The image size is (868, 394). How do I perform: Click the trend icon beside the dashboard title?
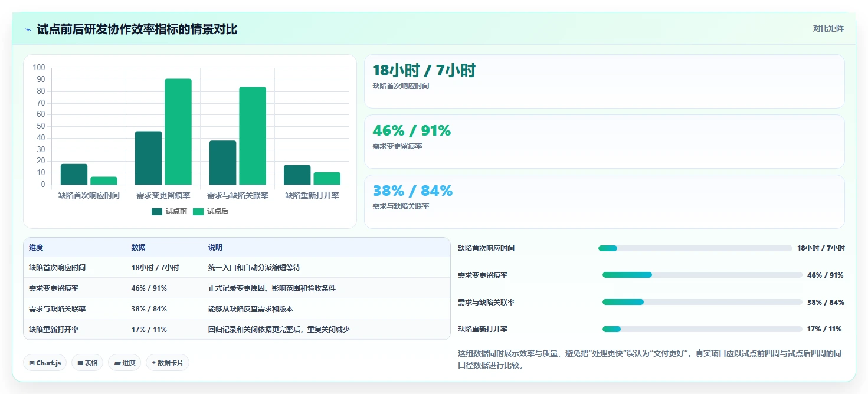[x=28, y=29]
